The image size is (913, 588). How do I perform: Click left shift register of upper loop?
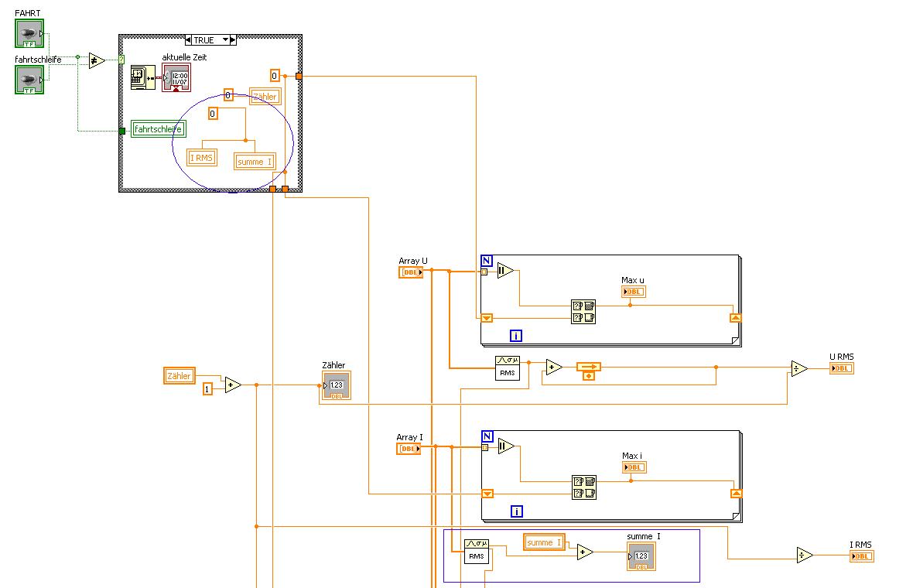coord(487,318)
